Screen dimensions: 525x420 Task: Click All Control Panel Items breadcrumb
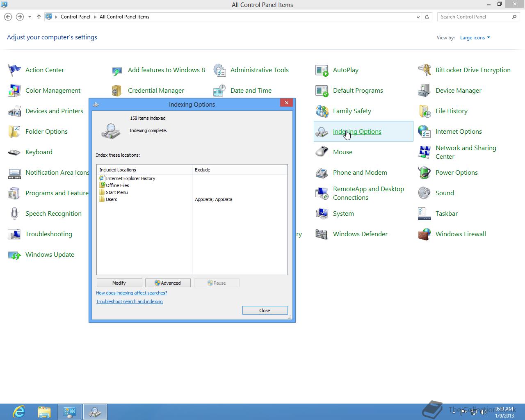point(124,17)
